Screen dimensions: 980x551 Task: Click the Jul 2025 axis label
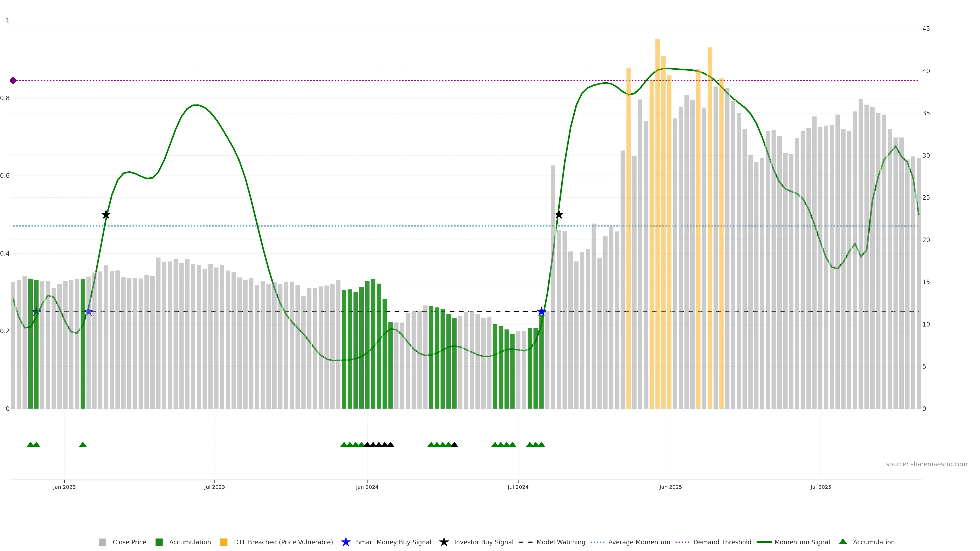click(x=820, y=487)
